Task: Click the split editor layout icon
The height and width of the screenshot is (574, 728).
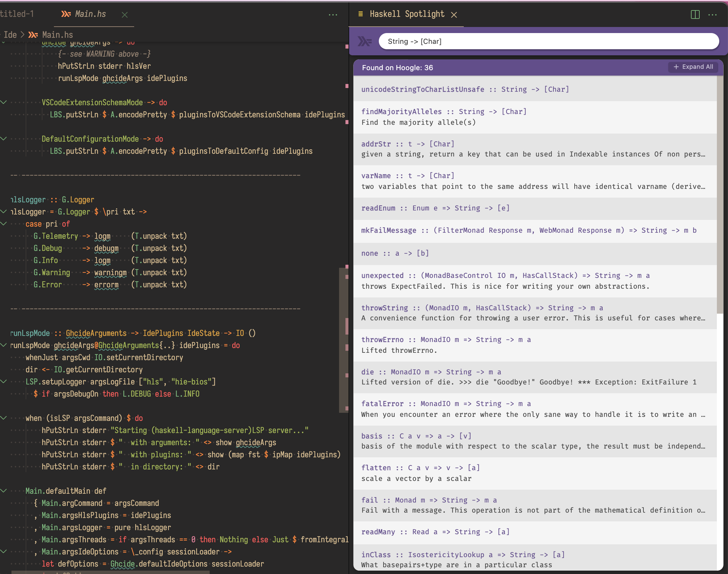Action: click(x=695, y=15)
